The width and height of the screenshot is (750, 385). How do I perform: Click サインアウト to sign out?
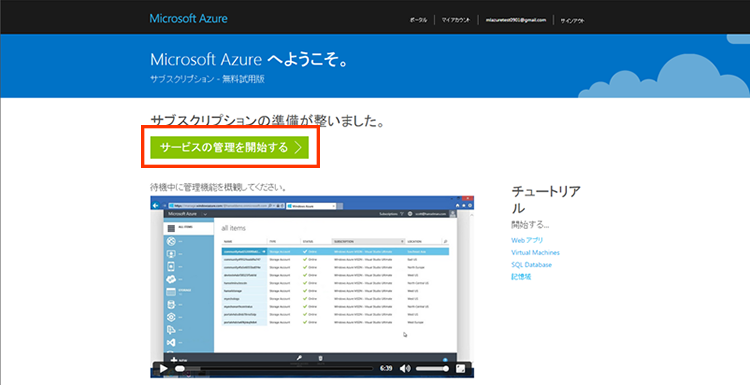572,21
